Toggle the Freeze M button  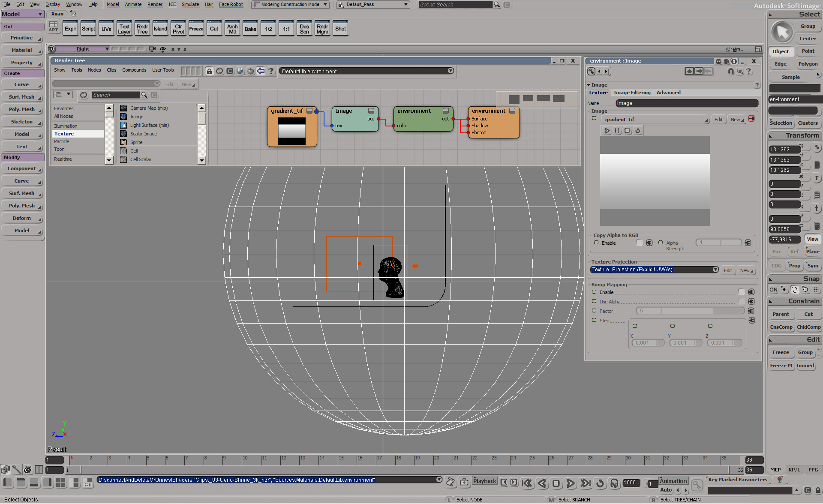click(x=781, y=366)
